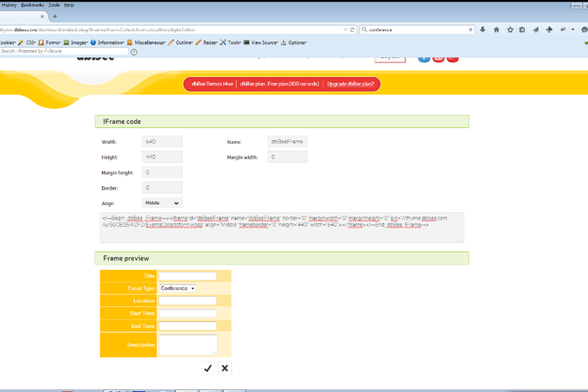Open Web Developer Resize menu
Viewport: 588px width, 392px height.
[x=207, y=42]
